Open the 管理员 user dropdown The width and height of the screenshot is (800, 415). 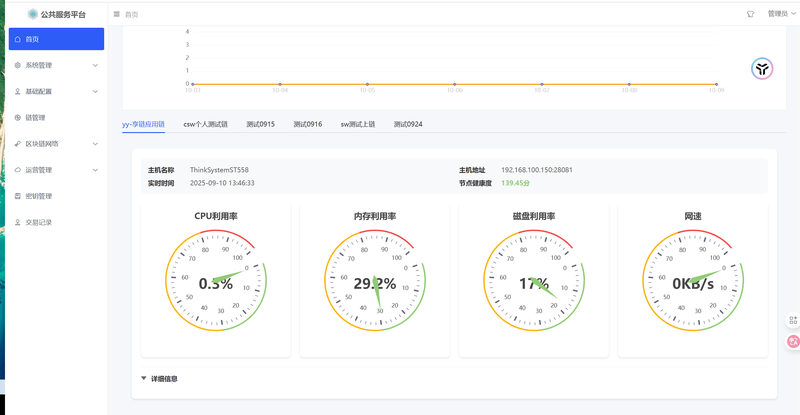(781, 14)
